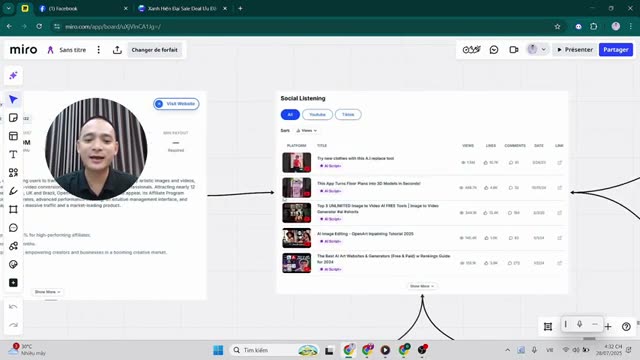Viewport: 640px width, 360px height.
Task: Click AI Script tag under Try new clothes
Action: 330,166
